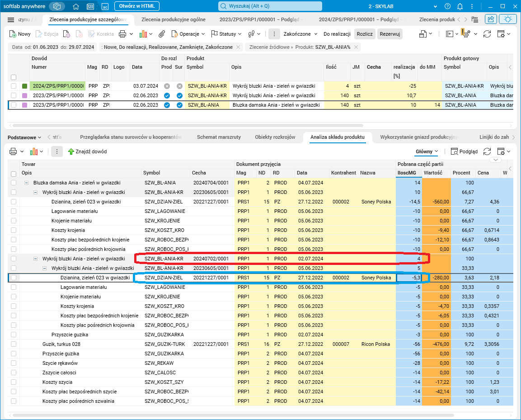Select checkbox of 2024/ZPS/PRP1 order row
Viewport: 521px width, 420px height.
point(14,86)
